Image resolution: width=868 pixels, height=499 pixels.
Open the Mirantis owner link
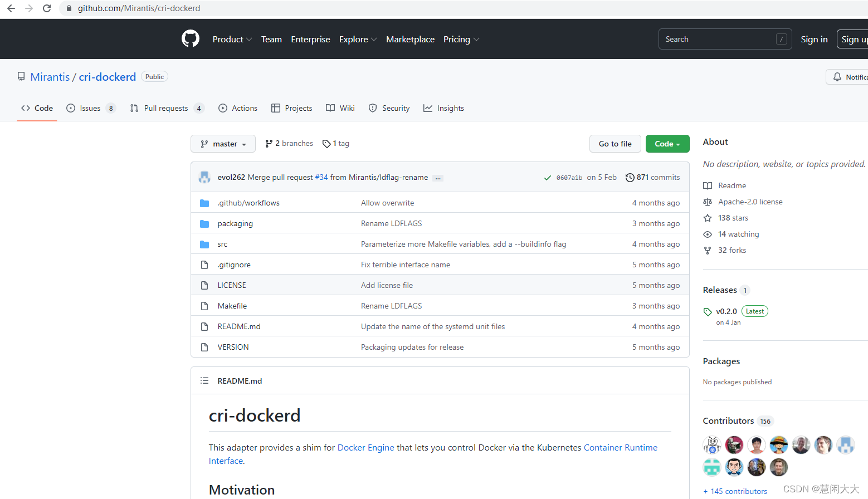tap(50, 77)
